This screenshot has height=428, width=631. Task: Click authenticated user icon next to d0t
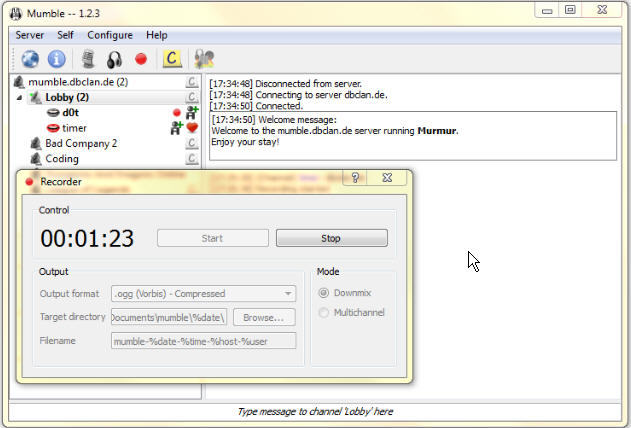(x=192, y=113)
